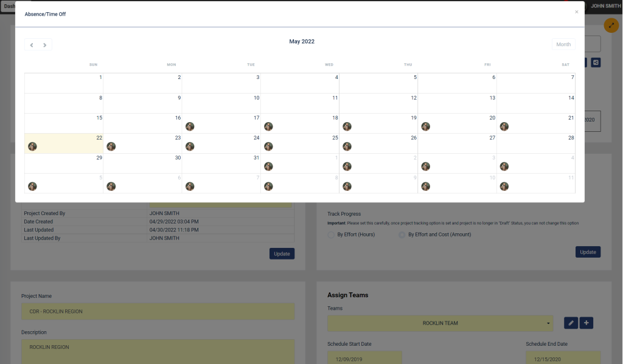Go to next month in calendar
The image size is (623, 364).
pyautogui.click(x=45, y=45)
